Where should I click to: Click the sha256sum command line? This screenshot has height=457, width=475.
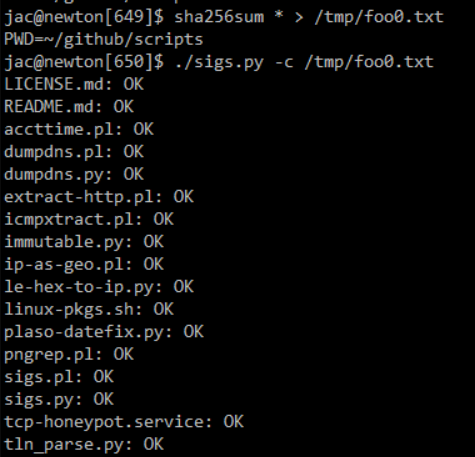pyautogui.click(x=224, y=17)
